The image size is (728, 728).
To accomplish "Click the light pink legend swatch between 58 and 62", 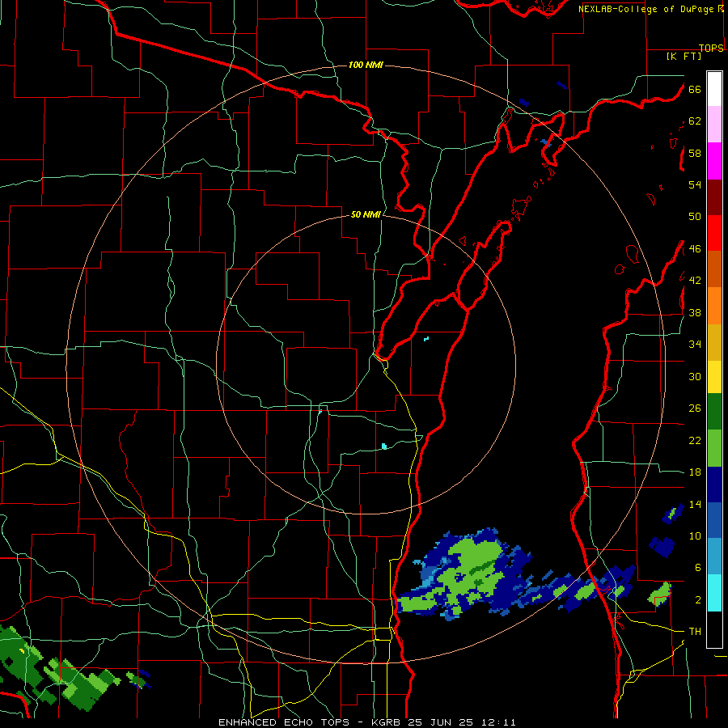I will (x=714, y=124).
